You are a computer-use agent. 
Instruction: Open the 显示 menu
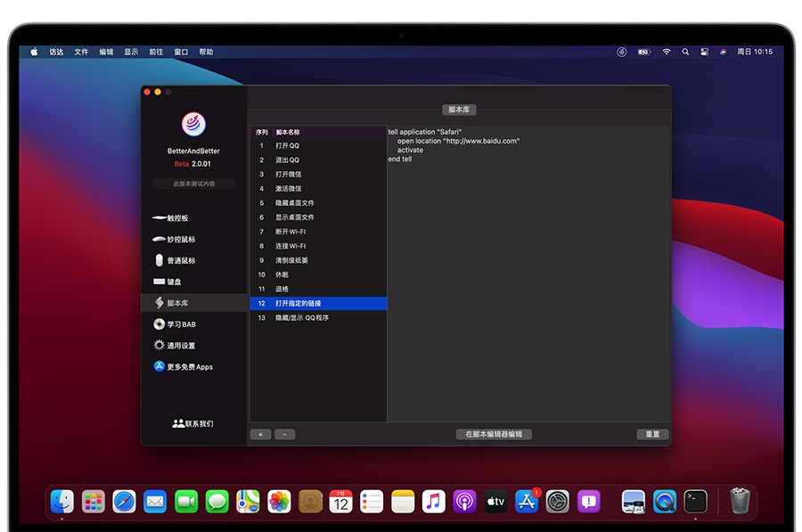(131, 52)
